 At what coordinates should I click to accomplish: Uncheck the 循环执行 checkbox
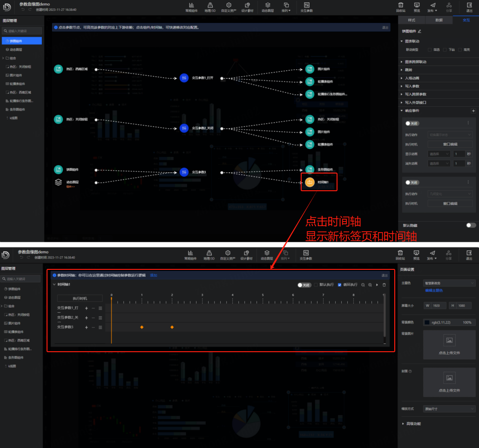tap(339, 285)
